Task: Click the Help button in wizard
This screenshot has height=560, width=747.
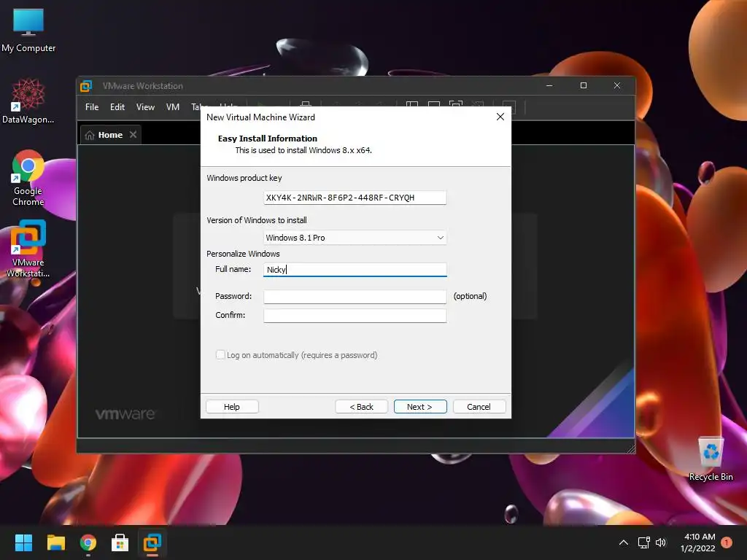Action: 232,407
